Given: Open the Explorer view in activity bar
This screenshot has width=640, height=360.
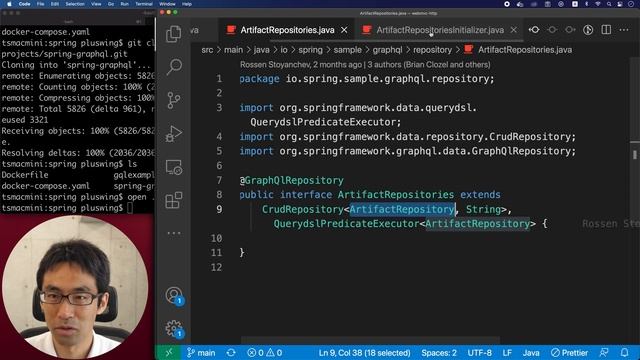Looking at the screenshot, I should tap(173, 33).
